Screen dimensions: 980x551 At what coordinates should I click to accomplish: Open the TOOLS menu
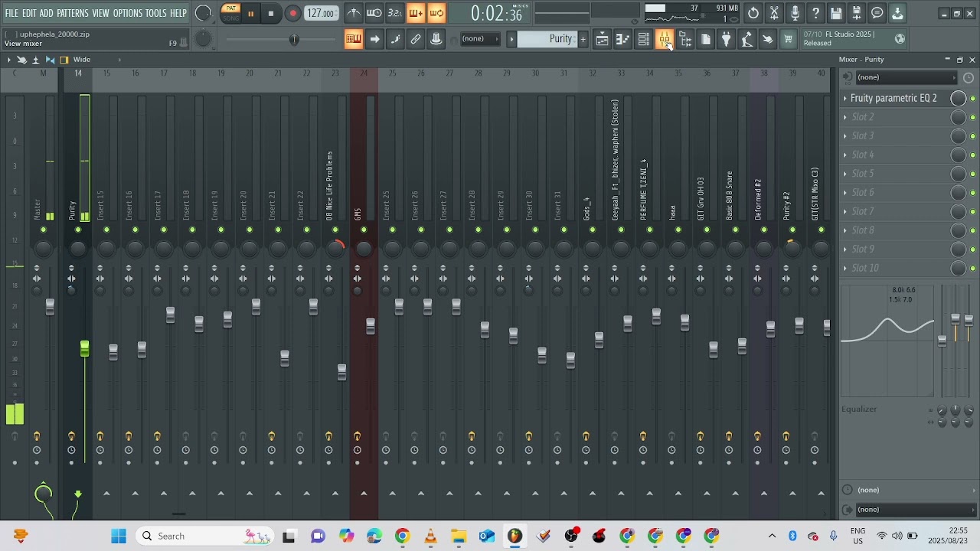[x=156, y=14]
